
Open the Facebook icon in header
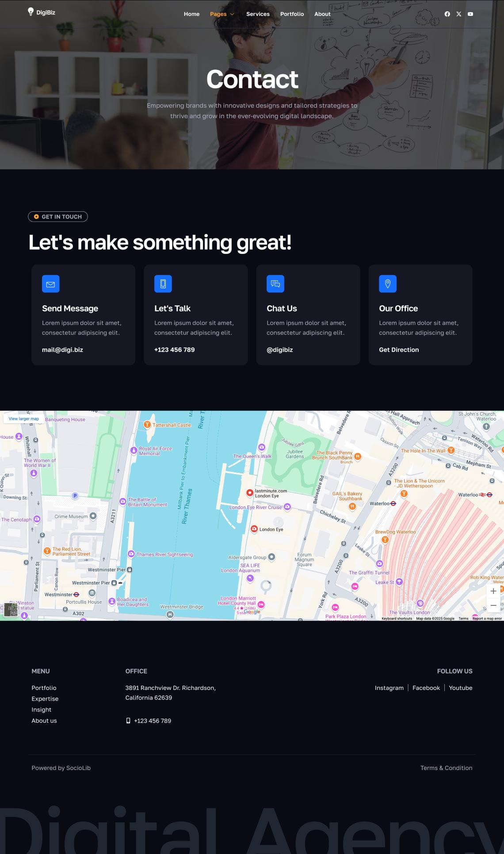click(447, 14)
